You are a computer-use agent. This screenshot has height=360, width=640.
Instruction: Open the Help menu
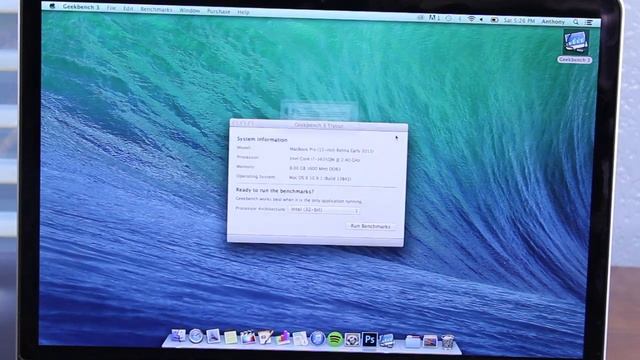tap(243, 12)
